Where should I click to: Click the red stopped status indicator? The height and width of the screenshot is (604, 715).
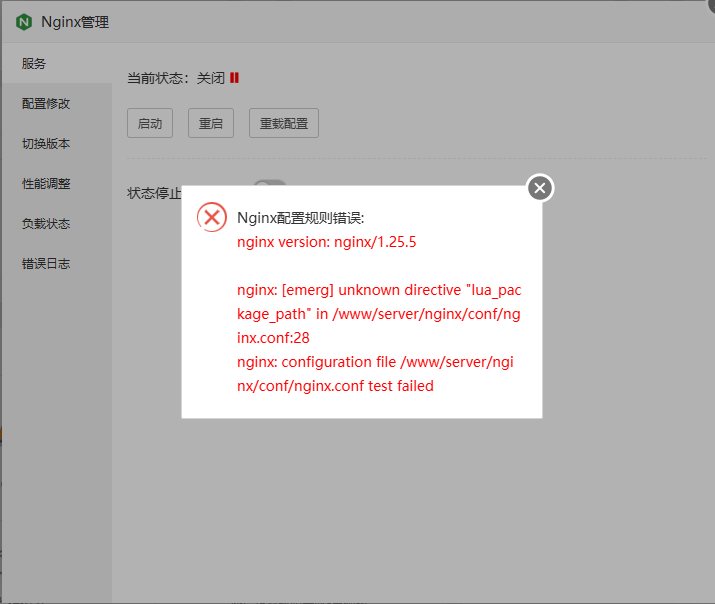[234, 78]
